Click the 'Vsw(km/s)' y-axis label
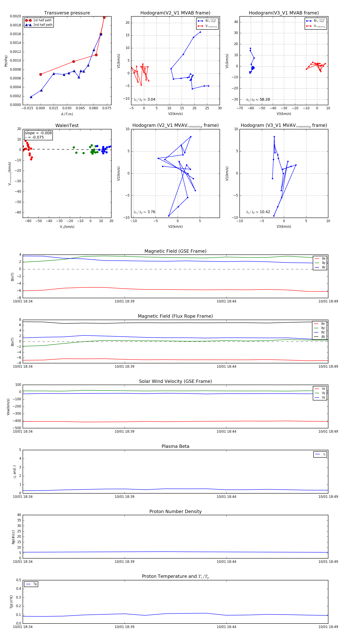Screen dimensions: 351x644 [8, 407]
